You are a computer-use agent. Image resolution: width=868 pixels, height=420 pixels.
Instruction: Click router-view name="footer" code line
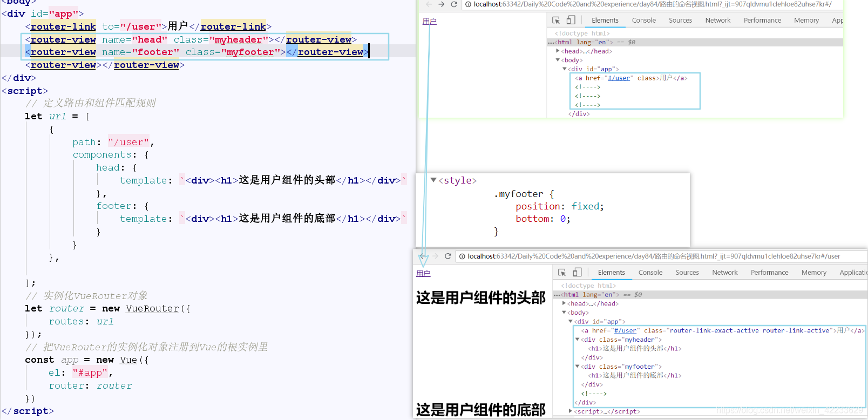coord(197,52)
